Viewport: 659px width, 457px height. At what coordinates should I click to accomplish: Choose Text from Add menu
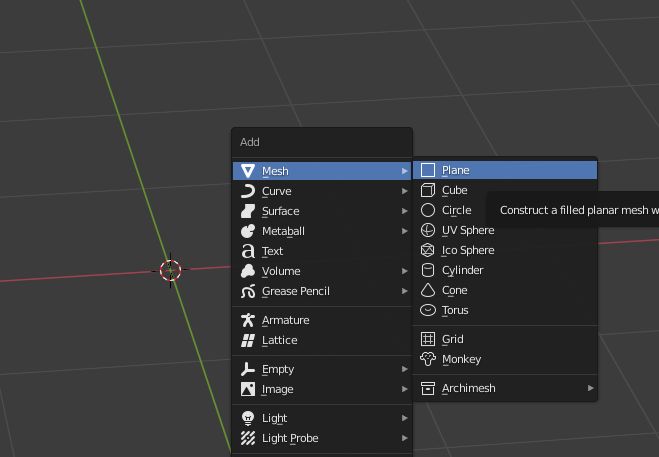[x=322, y=251]
